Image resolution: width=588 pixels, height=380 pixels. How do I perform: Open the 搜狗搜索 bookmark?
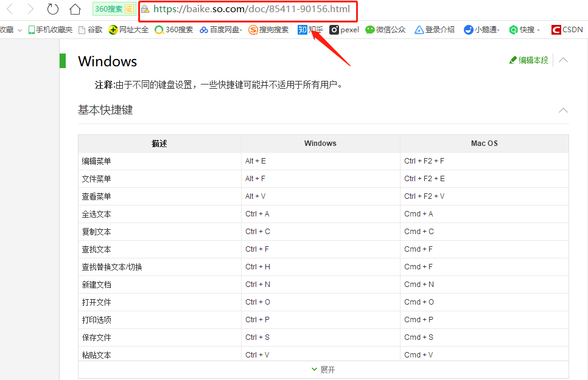tap(268, 30)
